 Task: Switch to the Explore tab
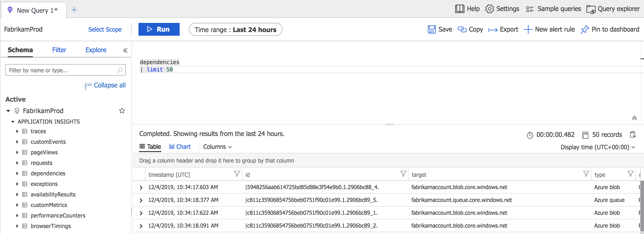coord(96,50)
